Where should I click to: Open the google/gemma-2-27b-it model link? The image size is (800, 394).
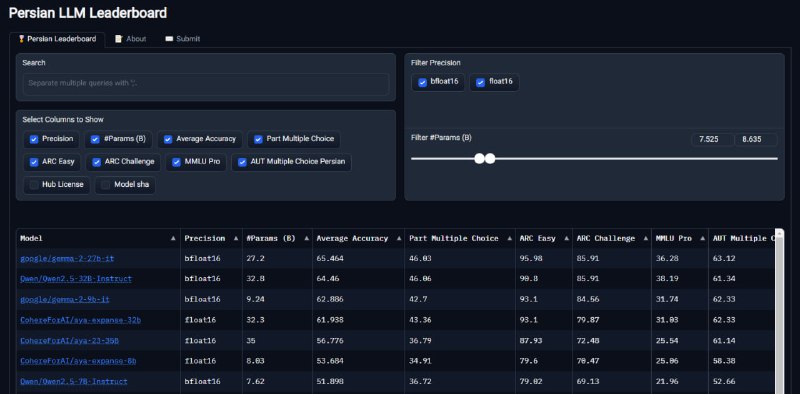[x=67, y=259]
